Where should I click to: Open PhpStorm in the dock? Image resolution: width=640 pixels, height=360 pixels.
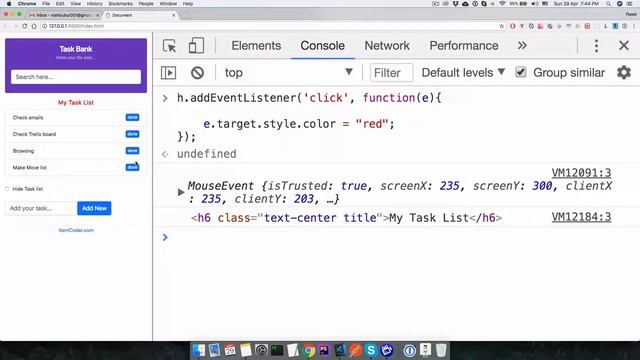coord(324,350)
